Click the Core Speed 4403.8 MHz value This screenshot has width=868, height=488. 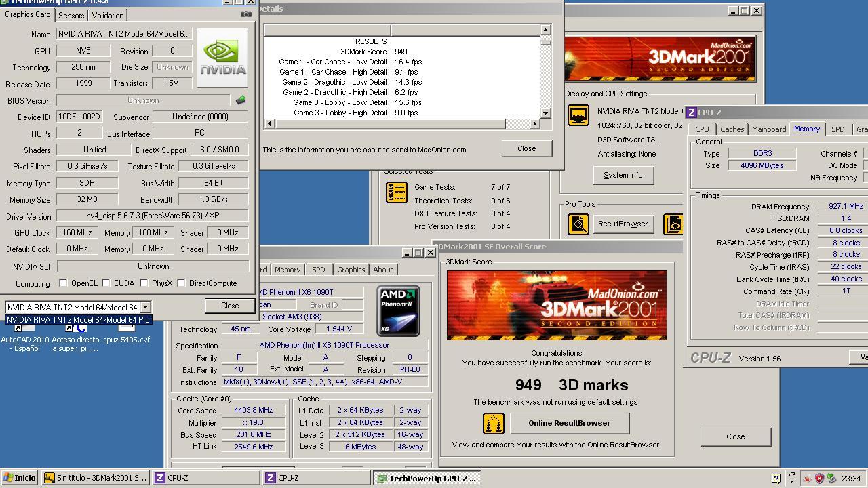pos(253,411)
